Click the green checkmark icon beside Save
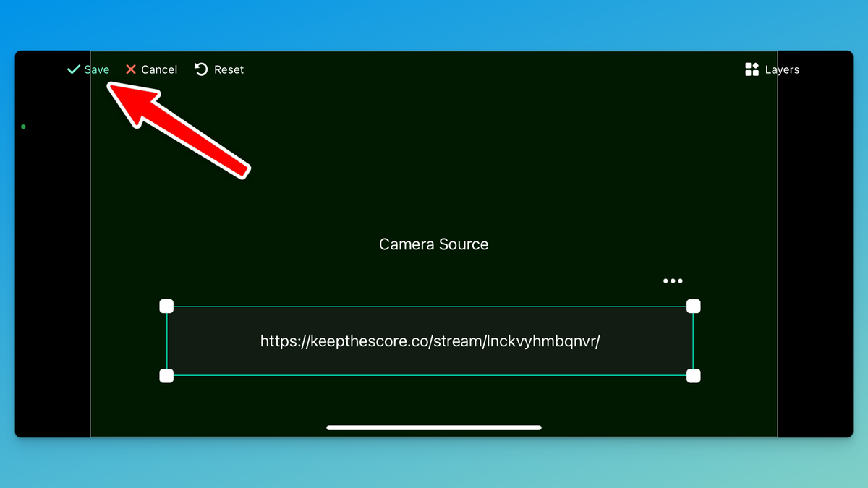This screenshot has width=868, height=488. (72, 69)
